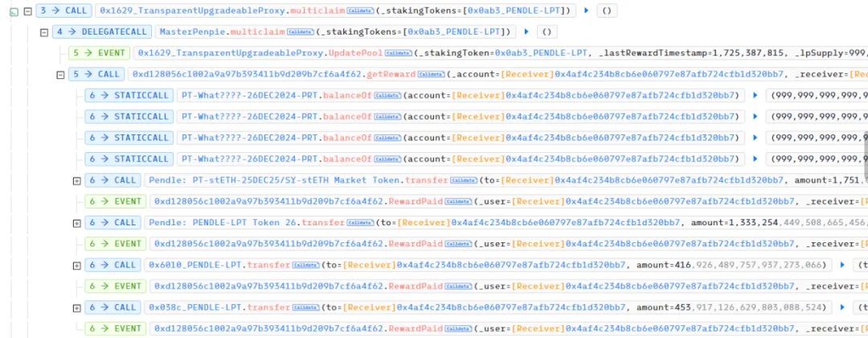Click the getReward function name
Image resolution: width=868 pixels, height=338 pixels.
pyautogui.click(x=393, y=74)
